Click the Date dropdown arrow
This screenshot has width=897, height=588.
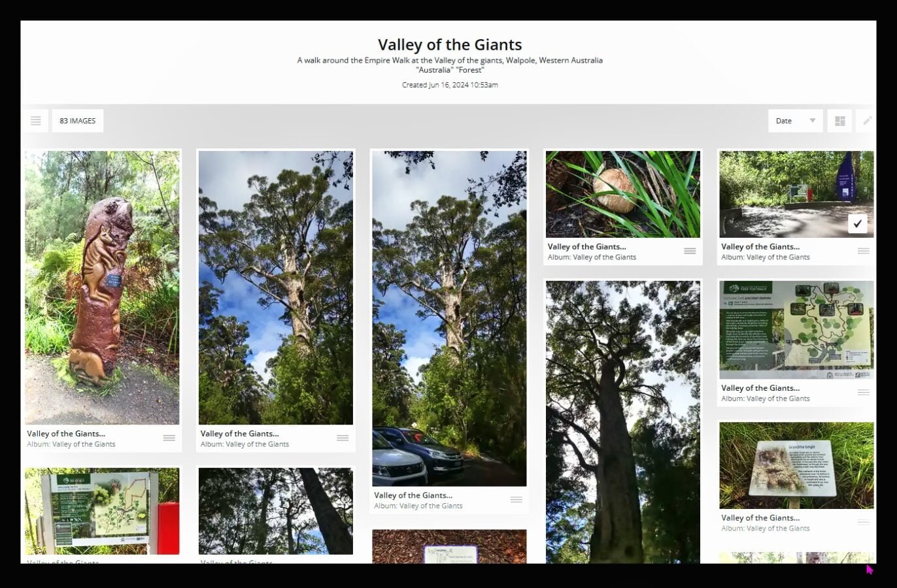point(813,121)
